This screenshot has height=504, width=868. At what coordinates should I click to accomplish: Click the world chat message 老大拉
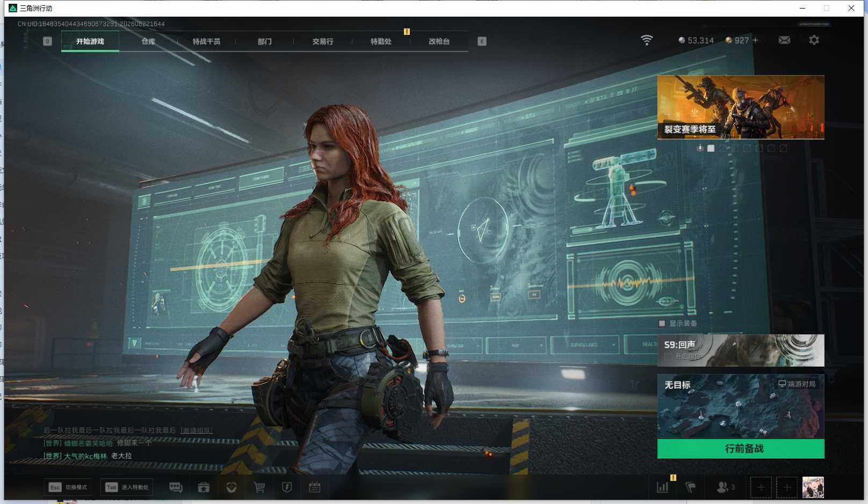click(x=121, y=456)
